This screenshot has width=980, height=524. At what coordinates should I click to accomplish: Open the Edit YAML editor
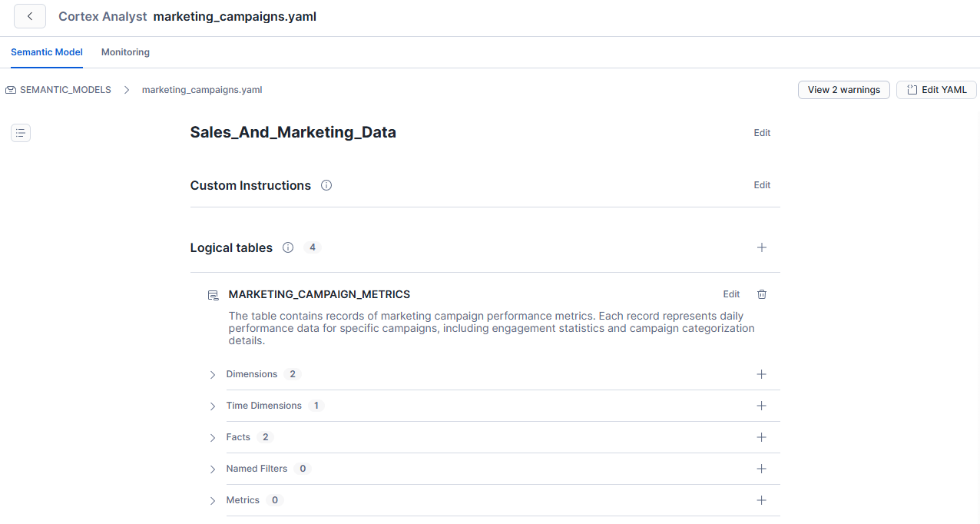[x=936, y=90]
